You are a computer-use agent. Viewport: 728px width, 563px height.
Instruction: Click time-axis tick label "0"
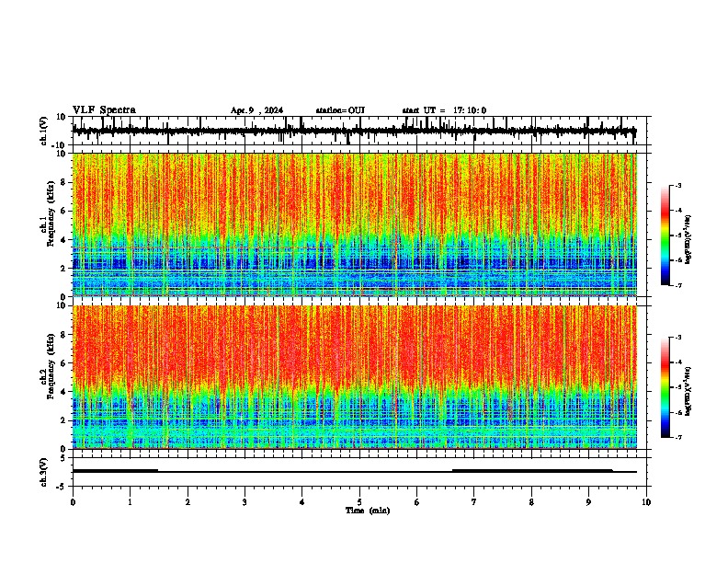tap(73, 502)
